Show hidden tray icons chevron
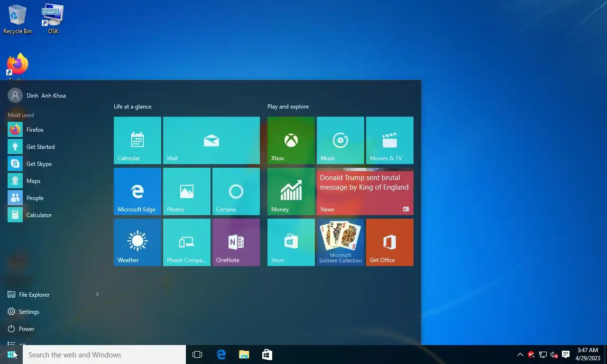The height and width of the screenshot is (364, 607). pos(520,355)
